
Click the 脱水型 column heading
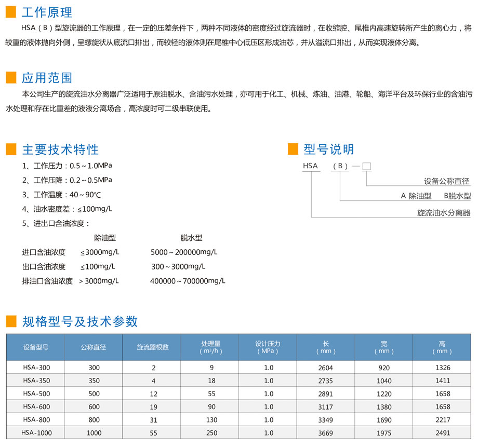[x=191, y=238]
